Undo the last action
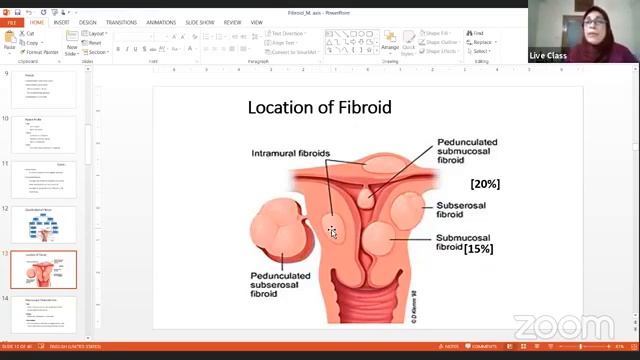The height and width of the screenshot is (360, 640). pos(29,13)
